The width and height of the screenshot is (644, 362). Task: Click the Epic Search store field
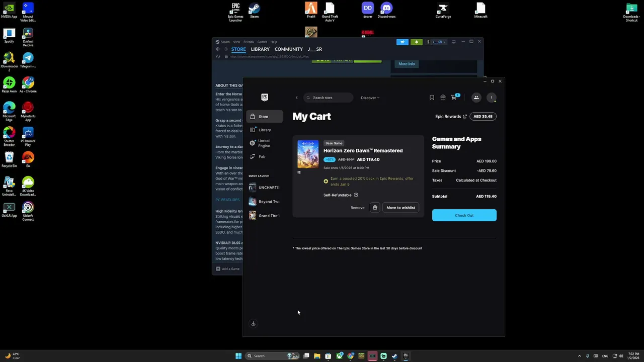click(x=328, y=98)
